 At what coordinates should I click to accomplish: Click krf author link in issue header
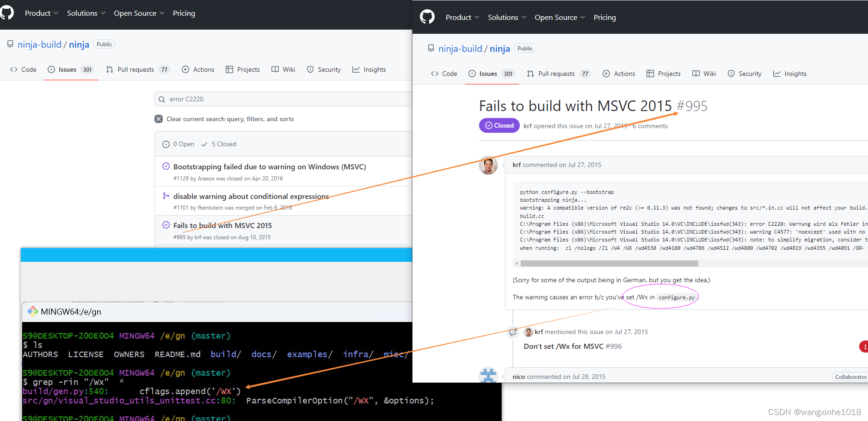[528, 126]
